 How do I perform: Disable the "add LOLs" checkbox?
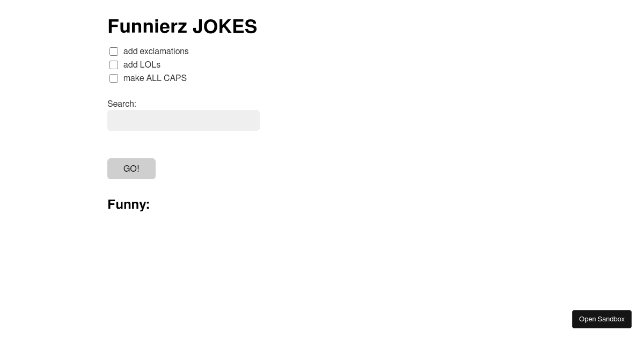[x=114, y=65]
